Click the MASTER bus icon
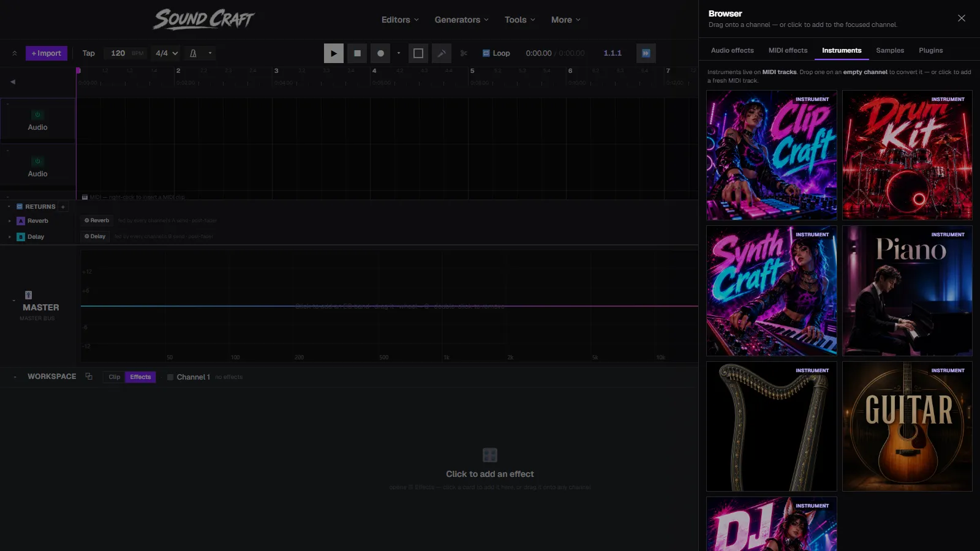This screenshot has width=980, height=551. coord(28,295)
